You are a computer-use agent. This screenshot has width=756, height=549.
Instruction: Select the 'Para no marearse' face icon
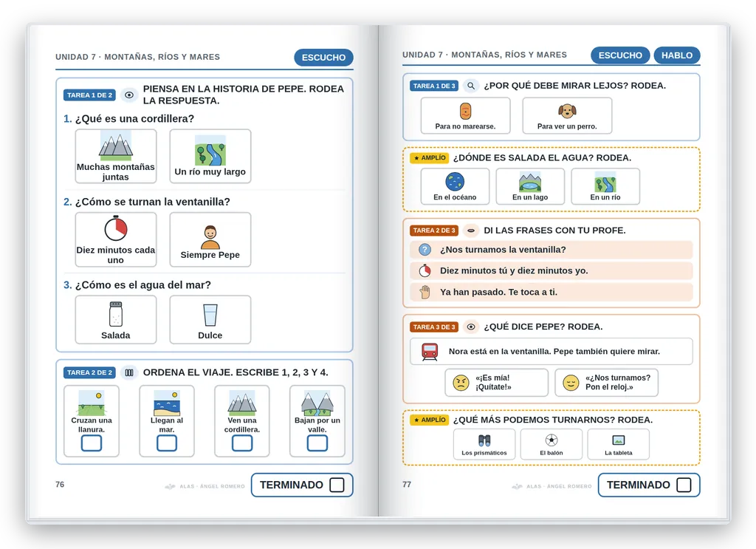click(465, 112)
